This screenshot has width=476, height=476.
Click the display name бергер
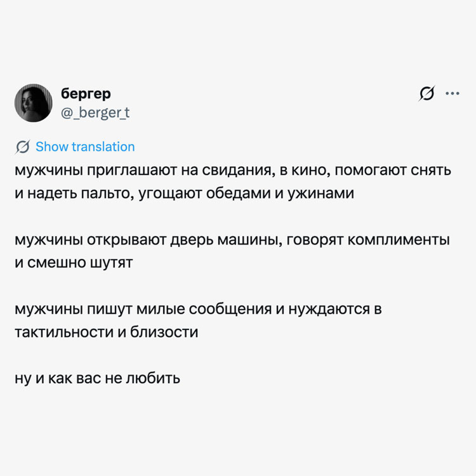pyautogui.click(x=86, y=94)
